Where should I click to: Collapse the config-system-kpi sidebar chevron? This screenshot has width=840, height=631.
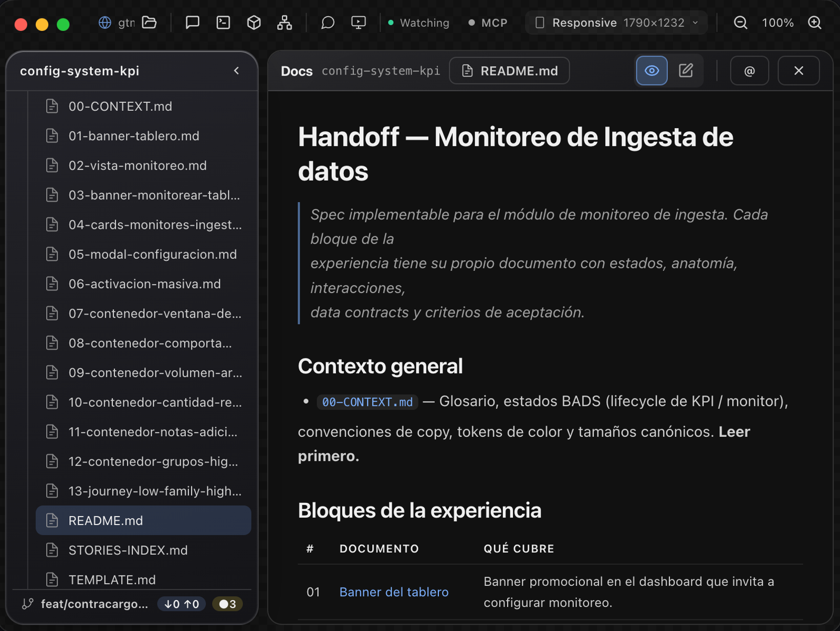(x=236, y=70)
